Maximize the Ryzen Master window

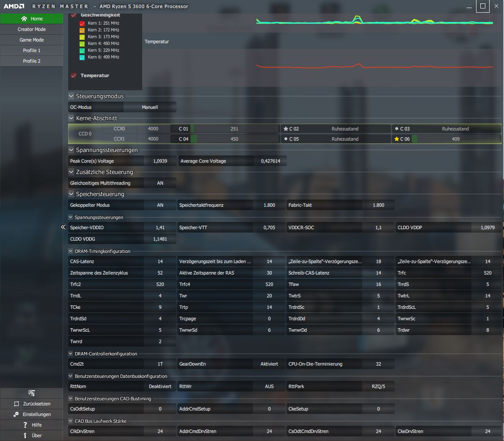483,6
